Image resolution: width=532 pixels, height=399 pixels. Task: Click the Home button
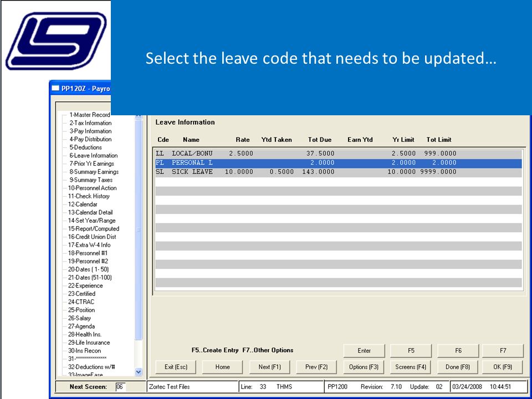(x=223, y=367)
